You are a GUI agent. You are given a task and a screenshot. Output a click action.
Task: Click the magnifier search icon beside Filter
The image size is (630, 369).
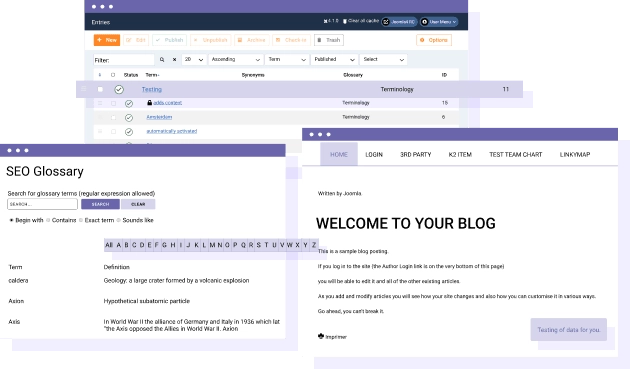[162, 59]
